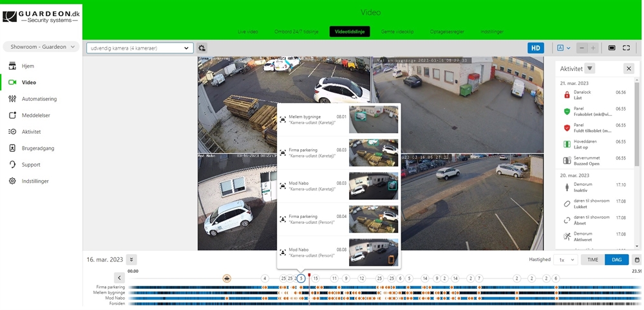The image size is (644, 310).
Task: Click the Guardeon.dk logo
Action: 41,17
